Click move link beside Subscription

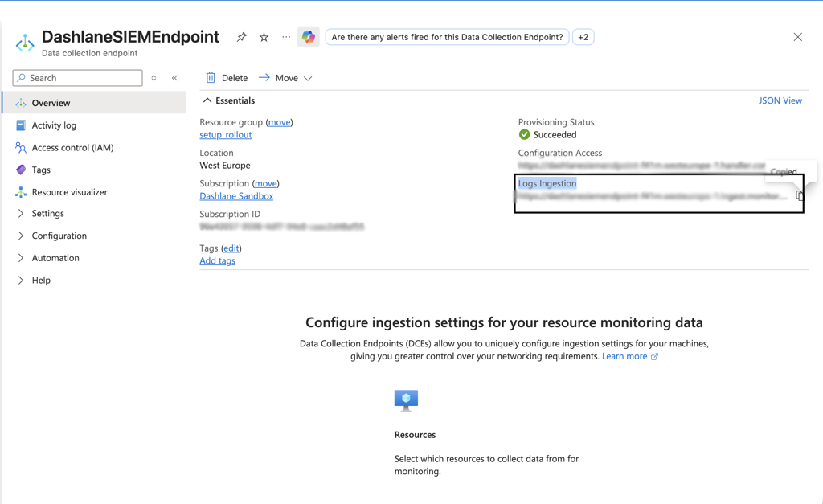pos(265,183)
